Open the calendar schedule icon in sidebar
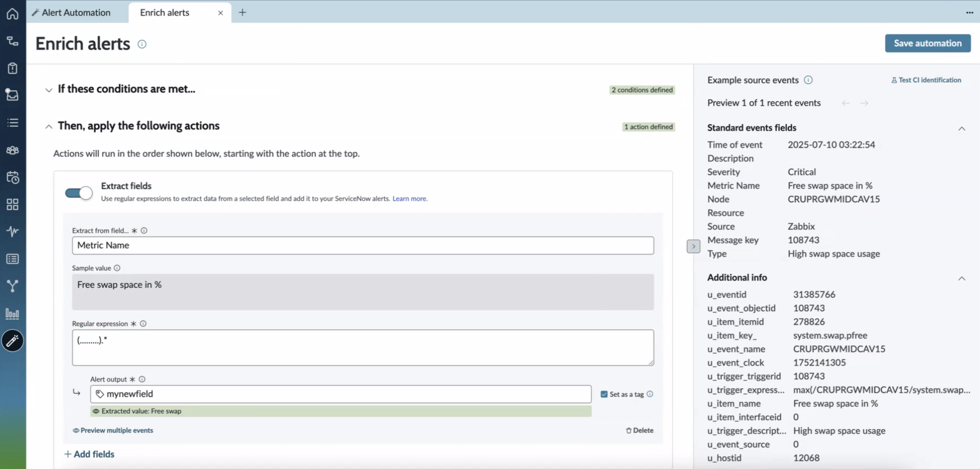Screen dimensions: 980x469 pyautogui.click(x=13, y=177)
